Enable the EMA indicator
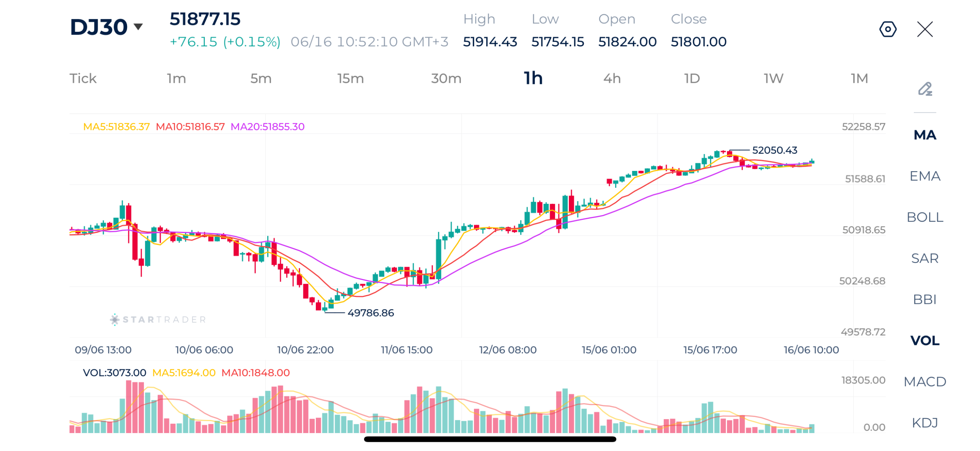 coord(924,176)
